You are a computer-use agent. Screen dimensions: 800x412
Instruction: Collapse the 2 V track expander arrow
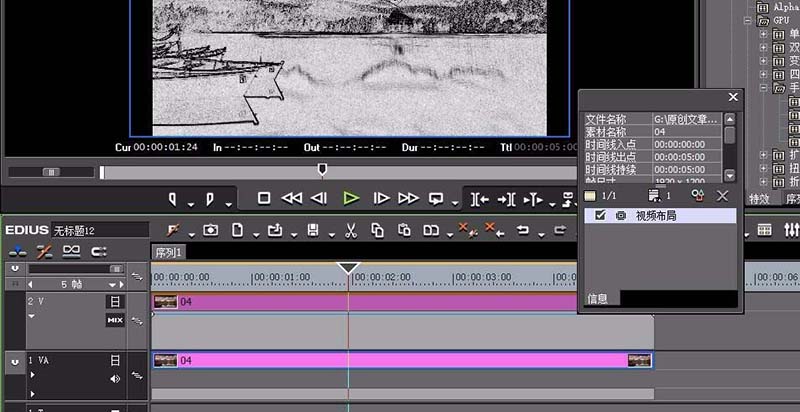click(31, 316)
